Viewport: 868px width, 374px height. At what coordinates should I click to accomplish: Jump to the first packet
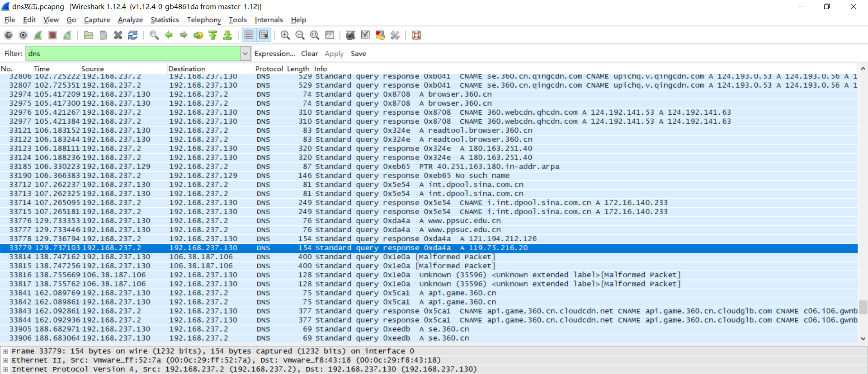[x=213, y=35]
